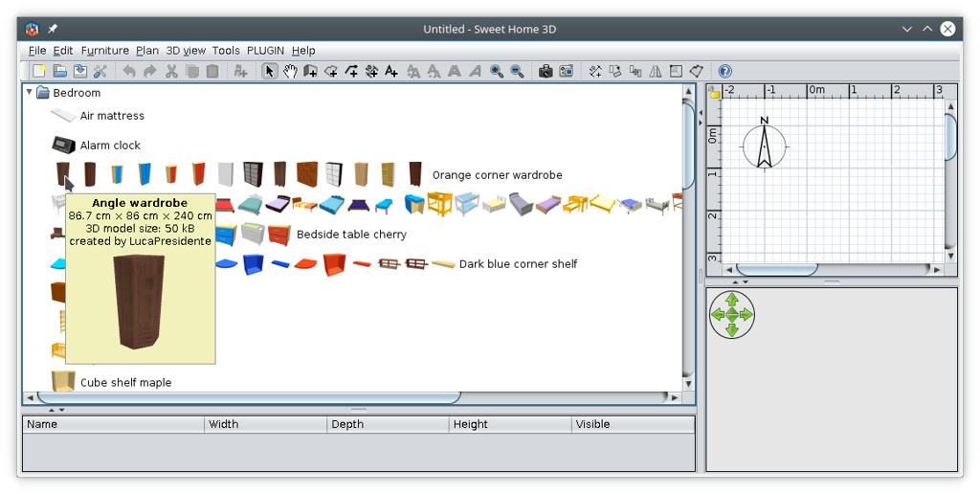The height and width of the screenshot is (494, 980).
Task: Select the Create dimensions tool
Action: coord(372,71)
